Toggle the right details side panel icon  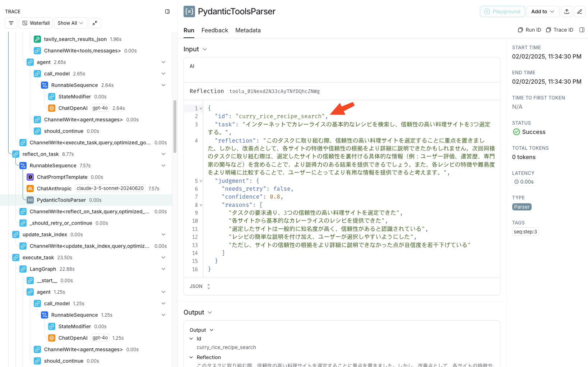tap(582, 30)
